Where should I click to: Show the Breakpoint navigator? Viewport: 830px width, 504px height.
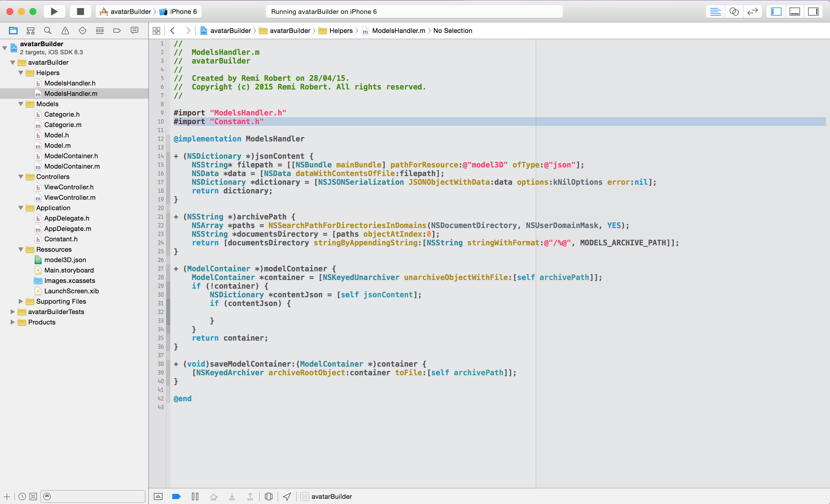(117, 31)
